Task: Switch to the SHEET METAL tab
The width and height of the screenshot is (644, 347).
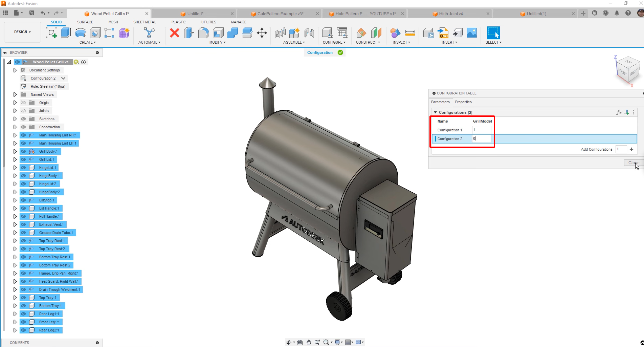Action: (145, 22)
